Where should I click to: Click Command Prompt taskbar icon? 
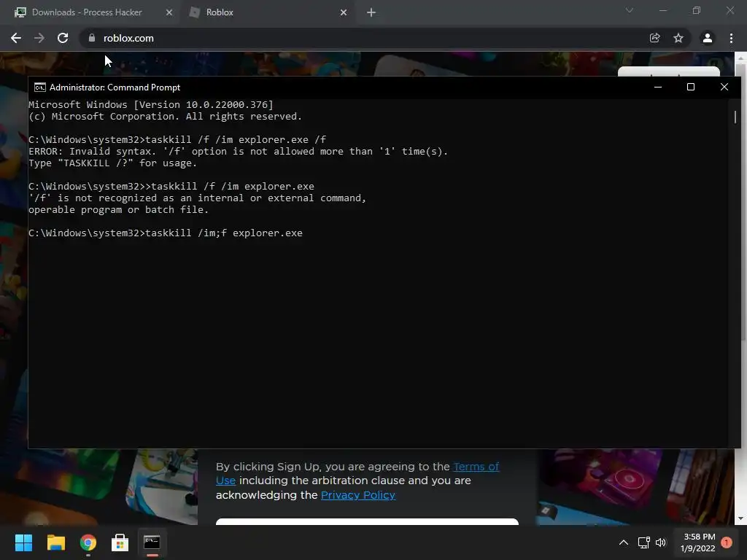click(152, 542)
